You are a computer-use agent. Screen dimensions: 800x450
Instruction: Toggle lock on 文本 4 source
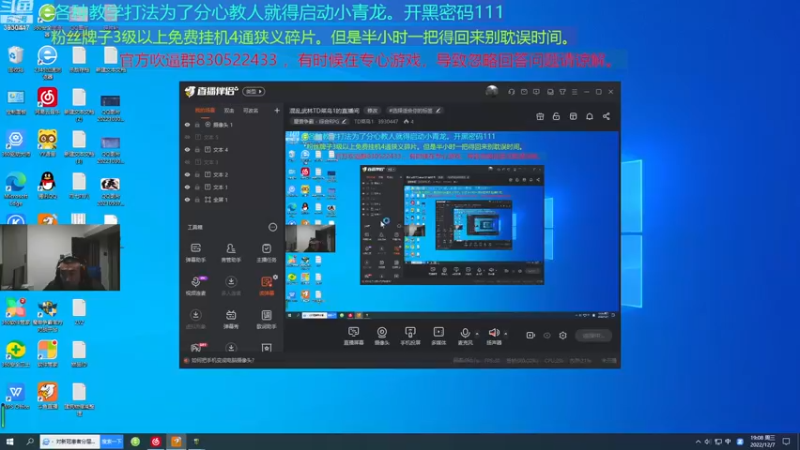pos(197,149)
